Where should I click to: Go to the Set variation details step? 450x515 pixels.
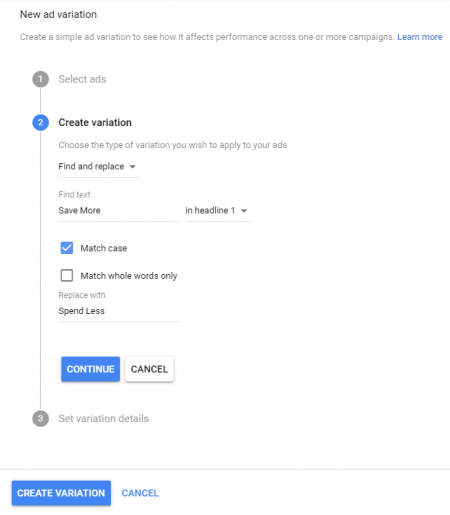coord(104,418)
